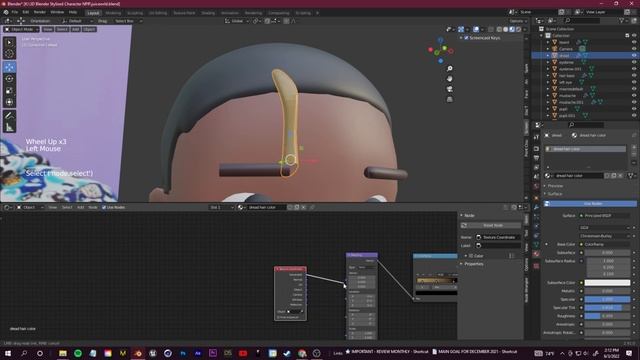Toggle Use Nodes checkbox in node editor header
Viewport: 640px width, 360px height.
pos(104,207)
